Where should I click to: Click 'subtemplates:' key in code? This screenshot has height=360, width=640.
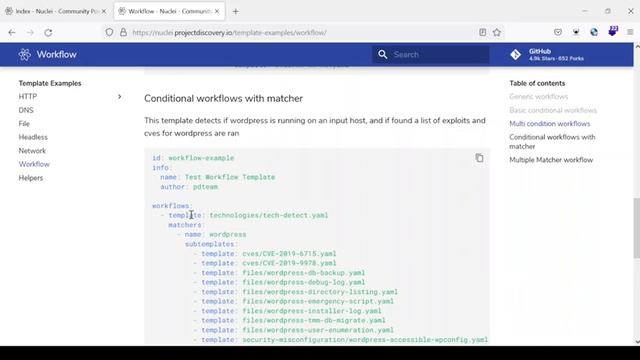(x=211, y=244)
